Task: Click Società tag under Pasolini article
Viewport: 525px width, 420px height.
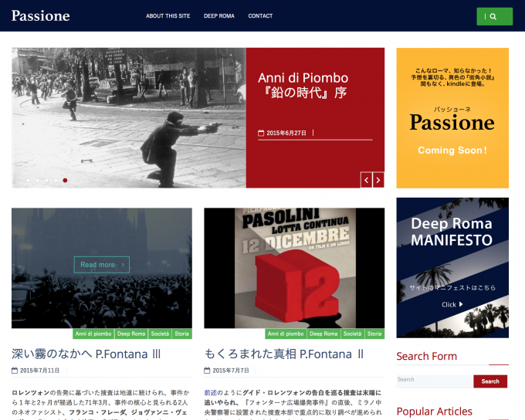Action: click(x=352, y=334)
